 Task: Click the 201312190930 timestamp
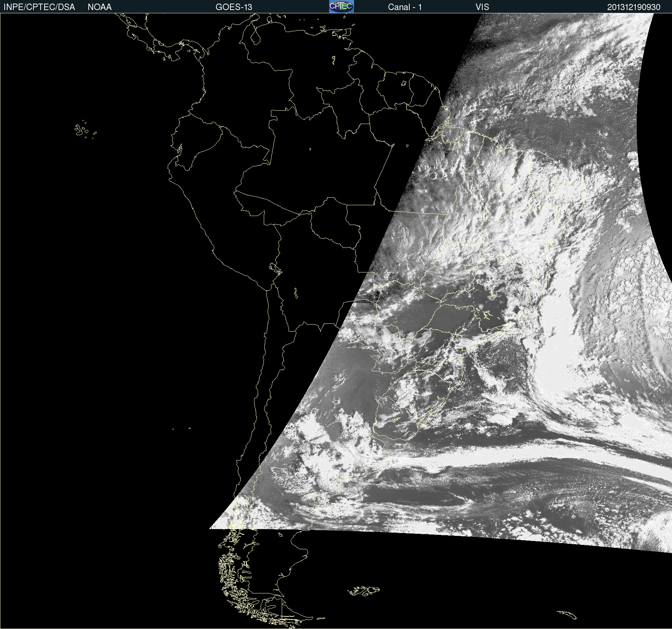(x=634, y=7)
